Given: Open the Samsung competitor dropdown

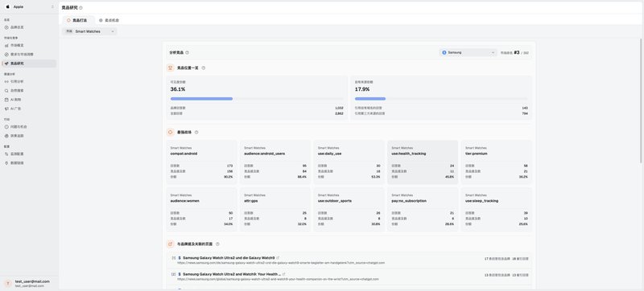Looking at the screenshot, I should tap(469, 52).
